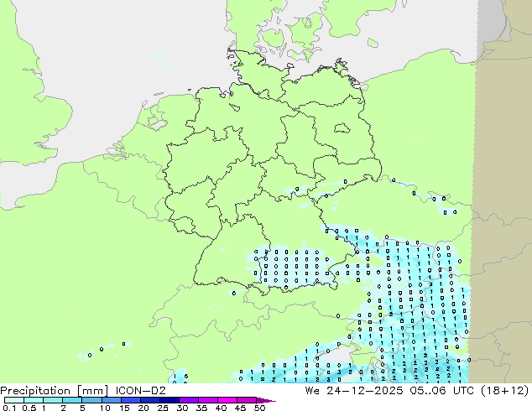This screenshot has width=532, height=411.
Task: Click the arrow tip above 50 mm
Action: click(x=266, y=400)
